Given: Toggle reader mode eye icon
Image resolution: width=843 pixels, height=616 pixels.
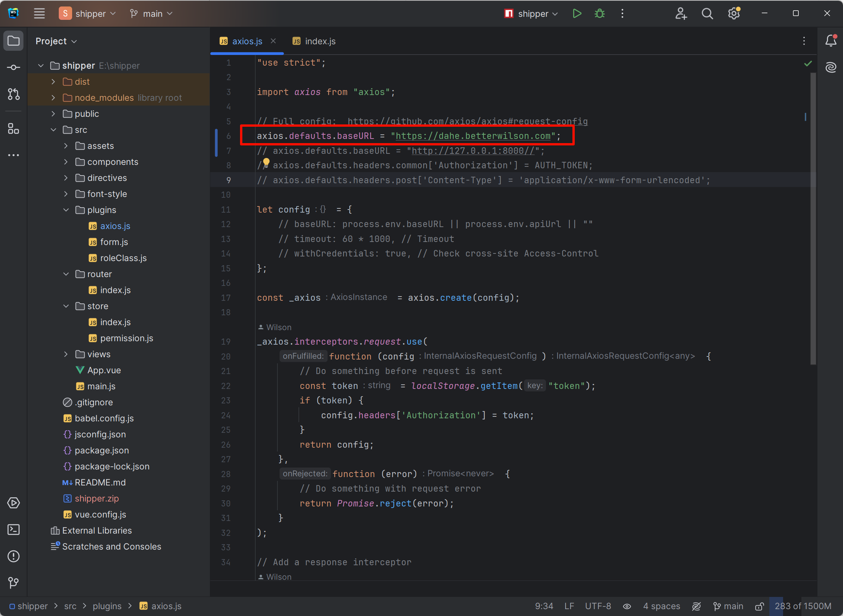Looking at the screenshot, I should tap(627, 606).
